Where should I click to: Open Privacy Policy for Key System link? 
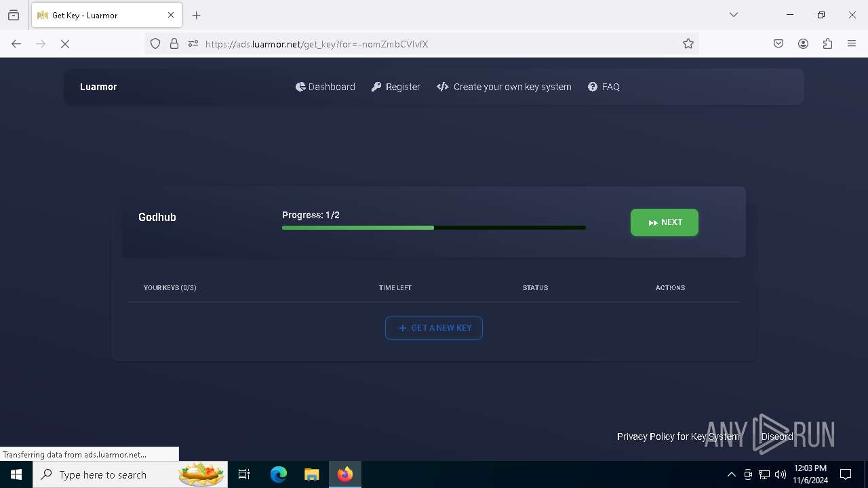(x=678, y=436)
